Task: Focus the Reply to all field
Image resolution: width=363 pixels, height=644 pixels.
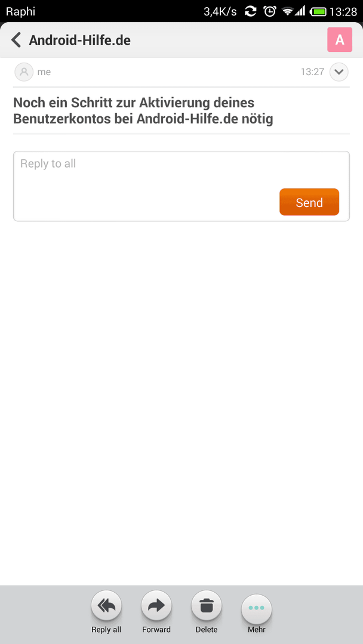Action: coord(181,186)
